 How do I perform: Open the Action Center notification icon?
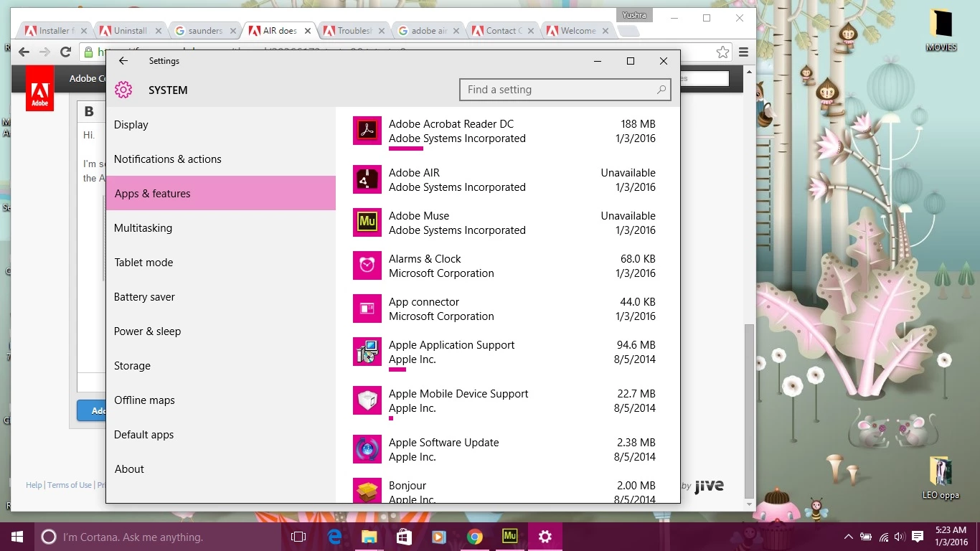918,537
